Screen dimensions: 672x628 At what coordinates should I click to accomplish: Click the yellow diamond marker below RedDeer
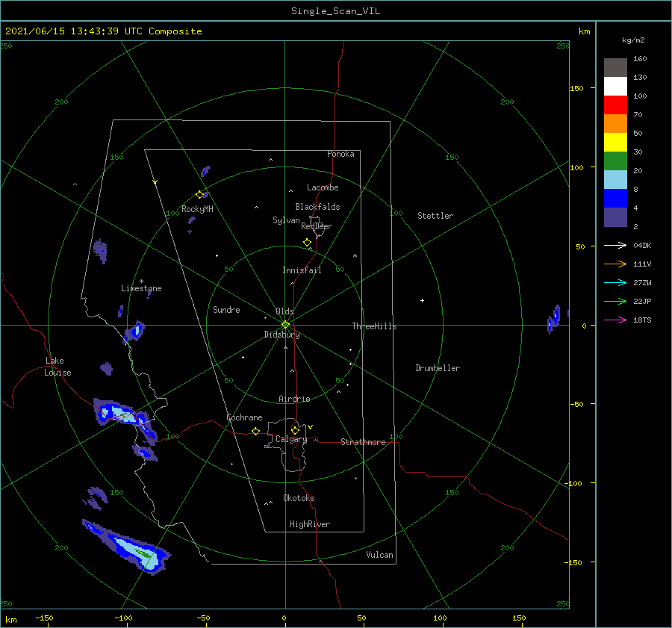[308, 243]
